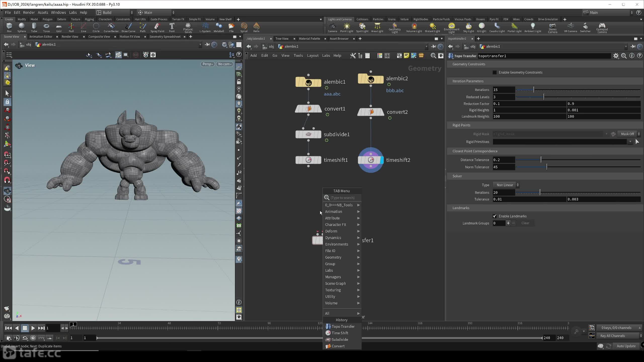Add a Gamepad Camera

(602, 28)
